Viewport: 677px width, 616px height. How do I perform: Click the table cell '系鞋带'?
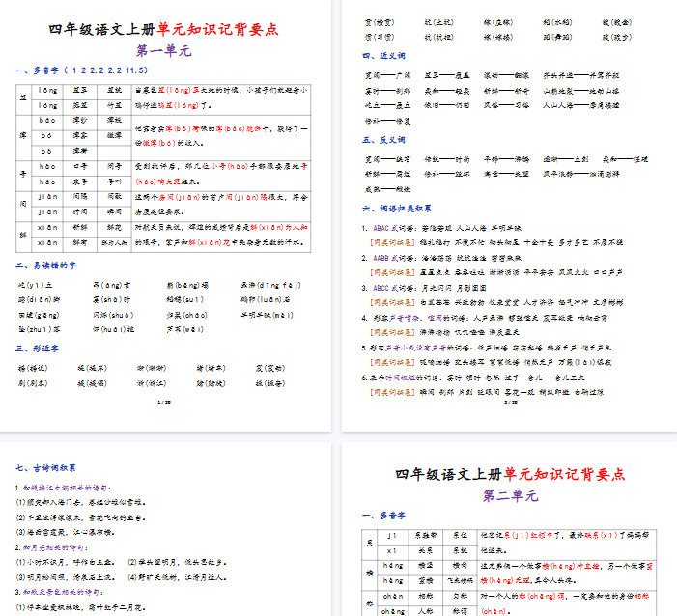(426, 535)
